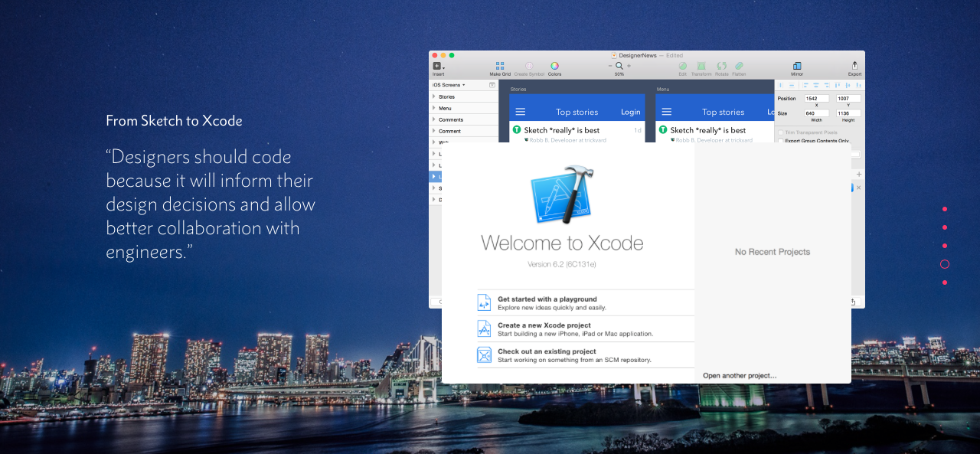Click align vertical middle icon in inspector
The image size is (980, 454).
point(848,85)
